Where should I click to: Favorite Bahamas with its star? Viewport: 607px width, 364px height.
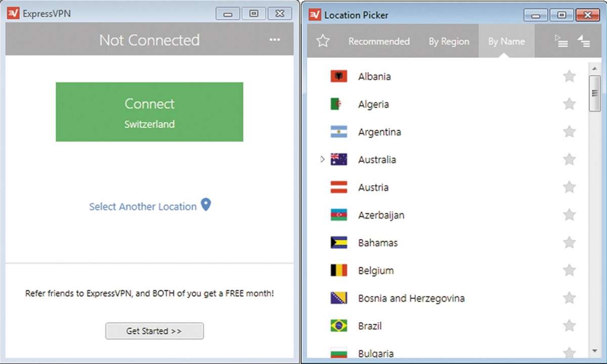pyautogui.click(x=570, y=243)
